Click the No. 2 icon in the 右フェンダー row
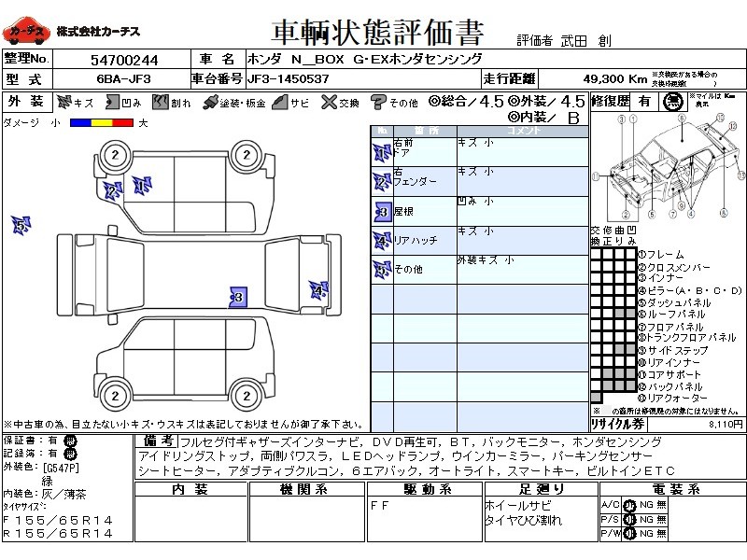Image resolution: width=747 pixels, height=560 pixels. pyautogui.click(x=382, y=182)
